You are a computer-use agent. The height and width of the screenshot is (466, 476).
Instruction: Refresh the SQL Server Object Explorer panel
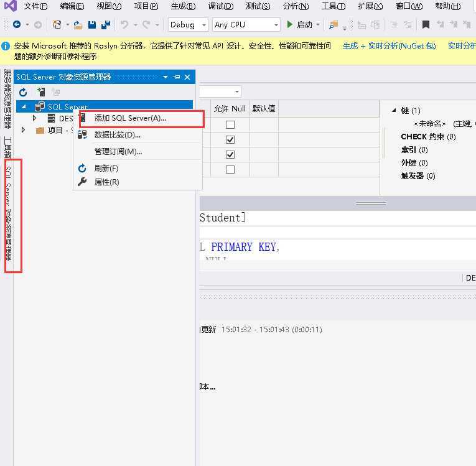[23, 92]
